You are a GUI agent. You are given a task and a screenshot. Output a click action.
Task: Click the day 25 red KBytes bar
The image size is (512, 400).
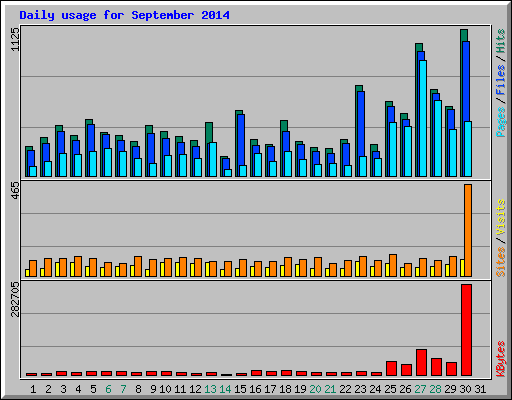(391, 368)
